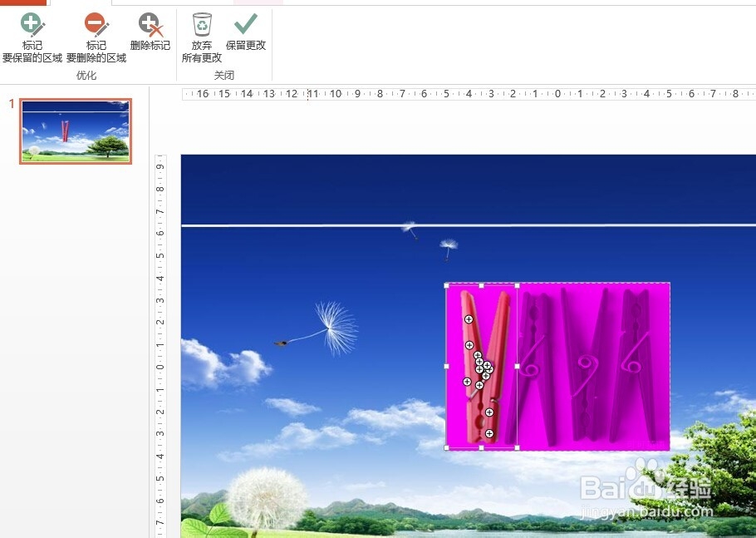Image resolution: width=756 pixels, height=538 pixels.
Task: Click the 关闭 group label
Action: 224,76
